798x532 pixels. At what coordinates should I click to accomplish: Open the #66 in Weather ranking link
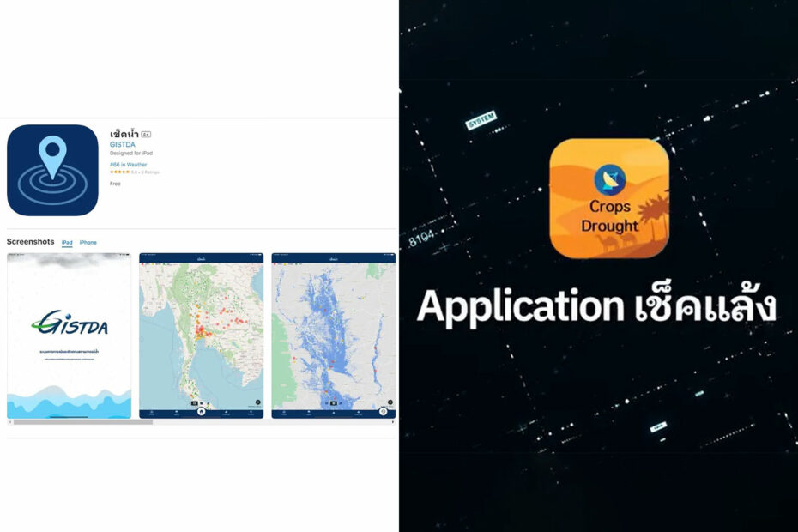[x=128, y=165]
